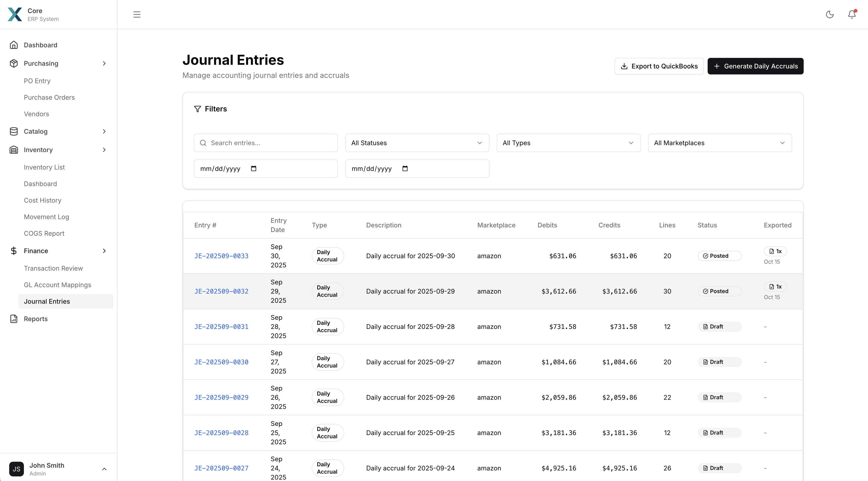Open the first date picker calendar icon

(x=254, y=168)
